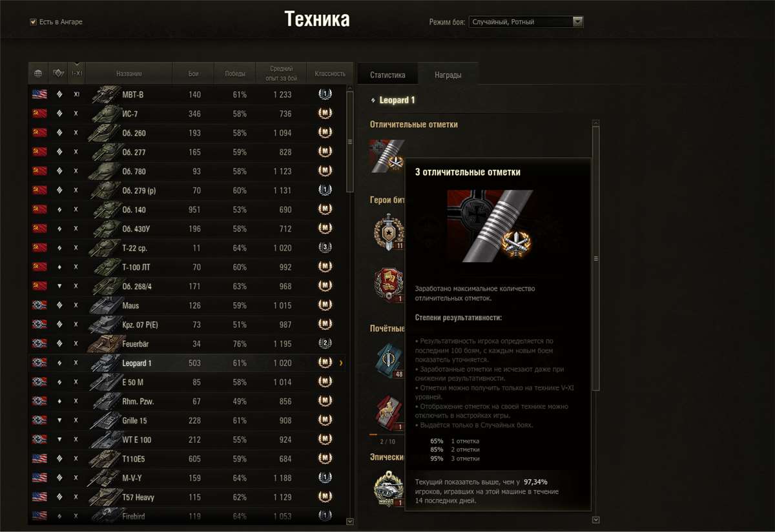Switch to the Статистика tab
This screenshot has height=532, width=775.
pos(387,75)
